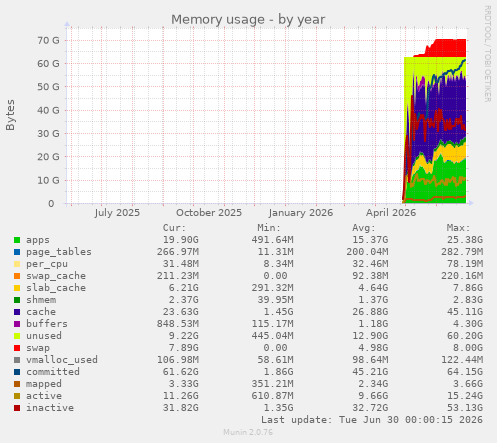The image size is (497, 443).
Task: Click the 'Avg:' column header
Action: [364, 228]
